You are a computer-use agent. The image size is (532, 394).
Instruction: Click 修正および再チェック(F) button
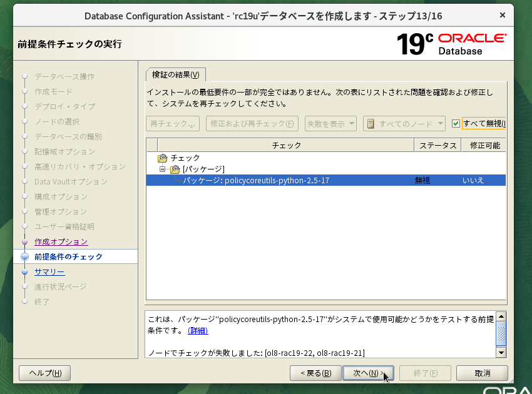[252, 124]
